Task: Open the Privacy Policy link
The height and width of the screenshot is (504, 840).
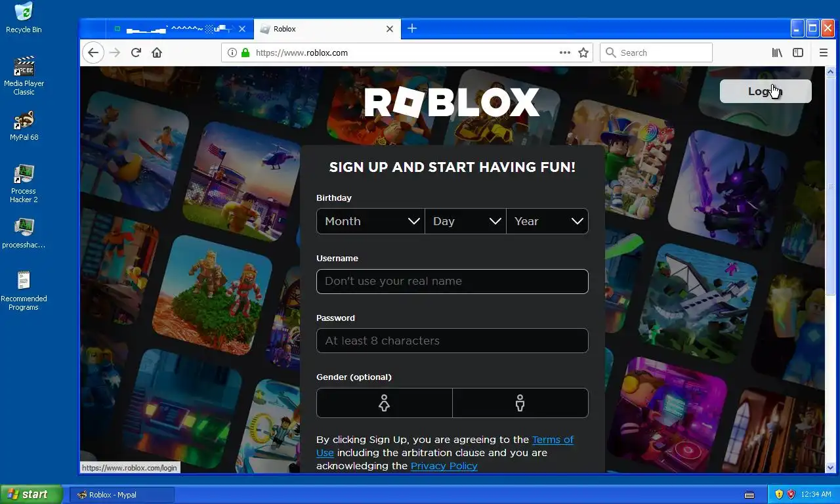Action: click(444, 466)
